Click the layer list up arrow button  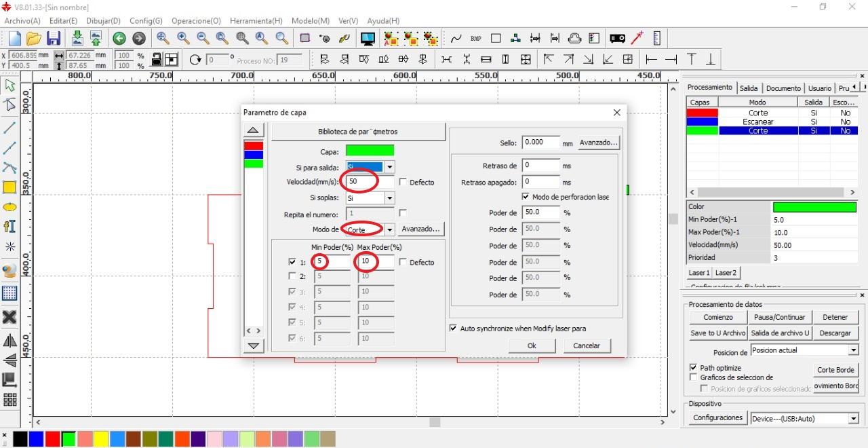[x=253, y=130]
